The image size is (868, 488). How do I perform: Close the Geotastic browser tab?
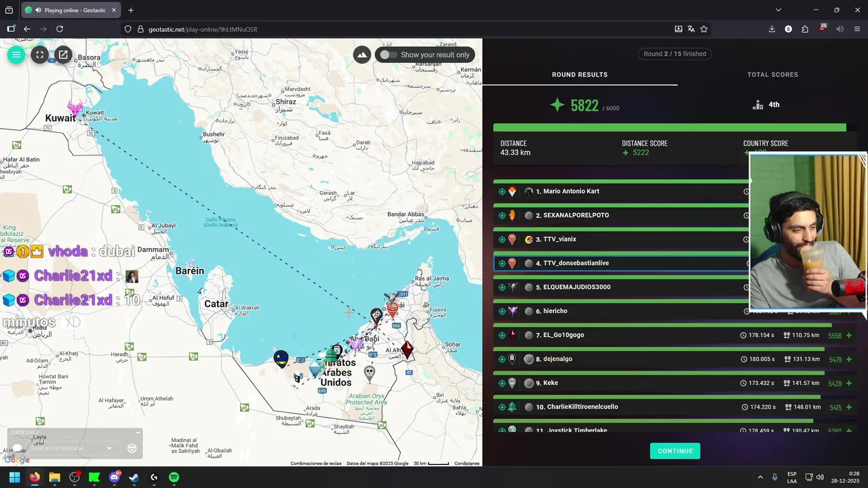pyautogui.click(x=114, y=10)
